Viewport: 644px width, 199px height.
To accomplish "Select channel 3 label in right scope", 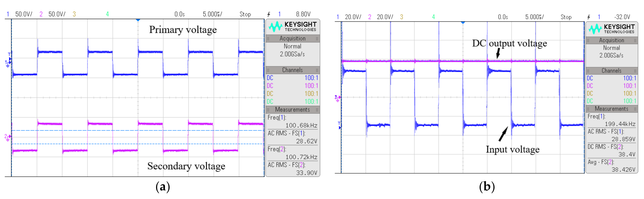I will 402,17.
